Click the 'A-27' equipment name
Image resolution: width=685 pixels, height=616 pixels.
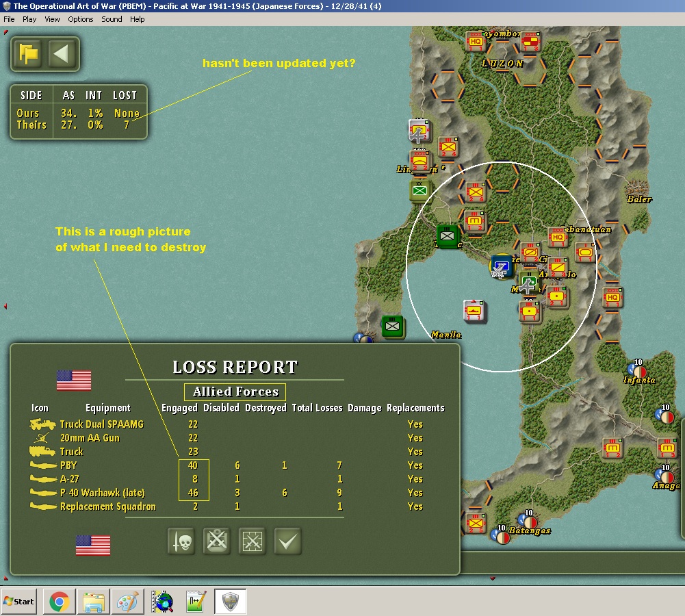(70, 479)
